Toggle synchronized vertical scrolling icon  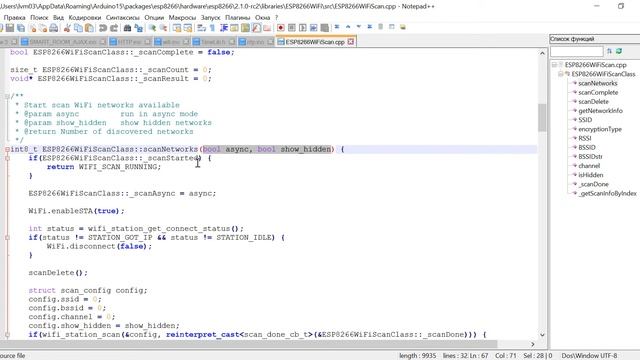click(177, 28)
